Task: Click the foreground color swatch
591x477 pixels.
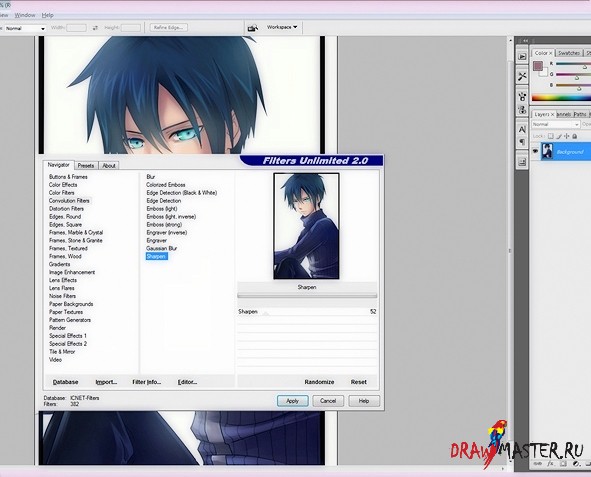Action: click(x=537, y=66)
